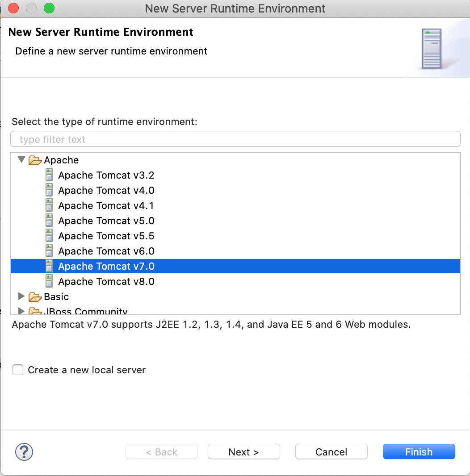Click the Apache Tomcat v7.0 server icon

tap(49, 266)
